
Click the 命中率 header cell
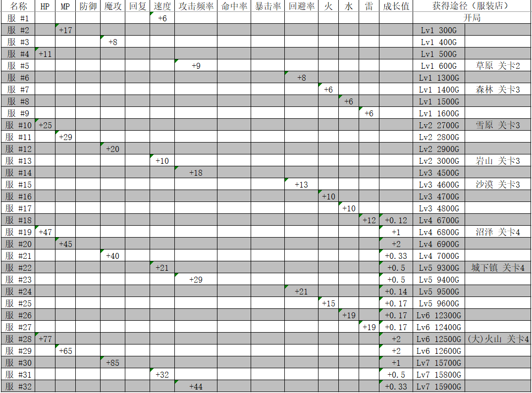tap(234, 6)
